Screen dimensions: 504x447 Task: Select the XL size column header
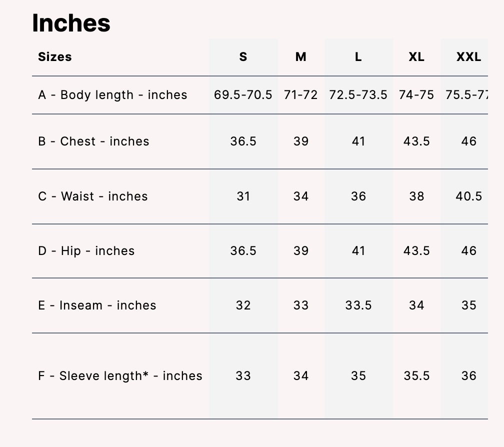click(416, 57)
